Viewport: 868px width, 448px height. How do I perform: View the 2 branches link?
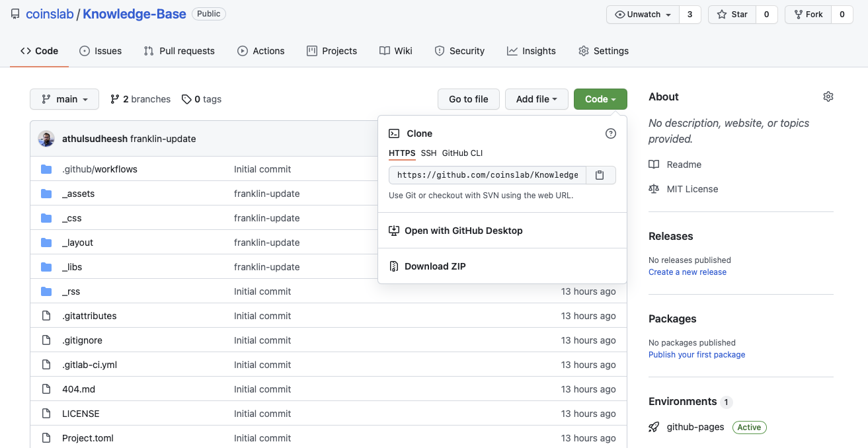(140, 99)
